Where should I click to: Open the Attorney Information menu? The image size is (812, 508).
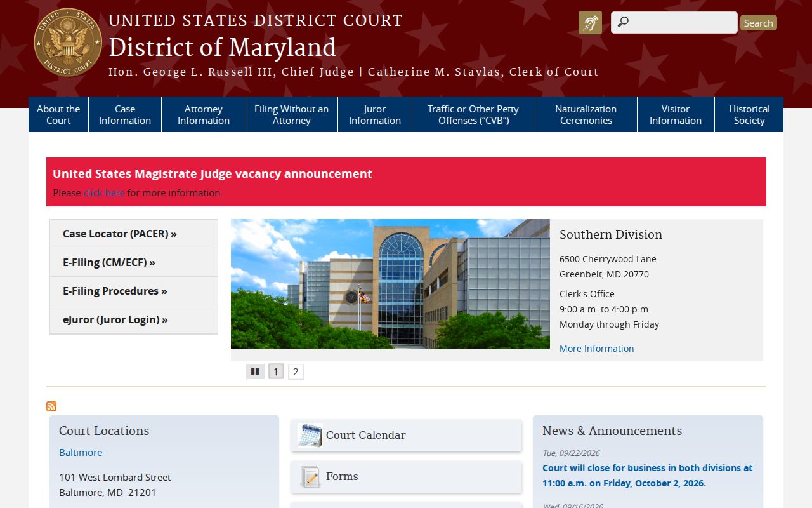pyautogui.click(x=204, y=114)
